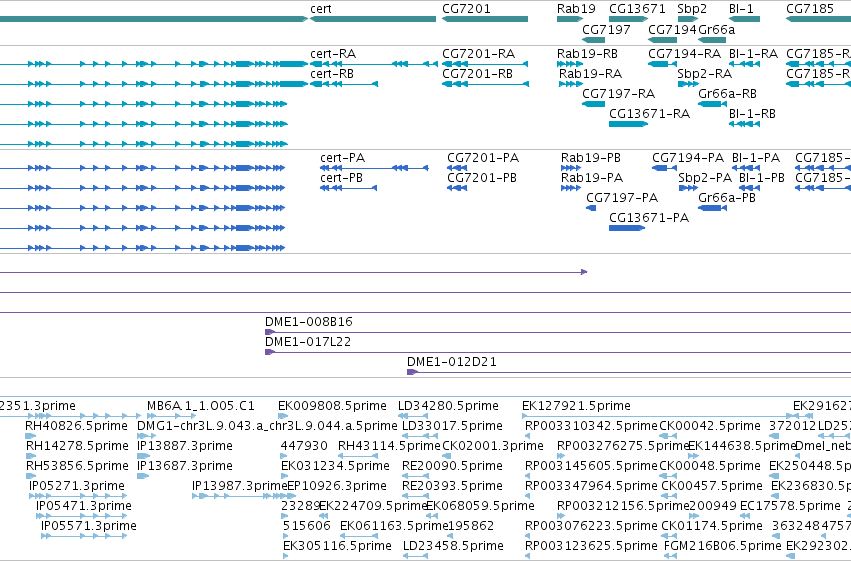Click the CK02001.3prime EST label
The height and width of the screenshot is (561, 851).
pyautogui.click(x=493, y=446)
